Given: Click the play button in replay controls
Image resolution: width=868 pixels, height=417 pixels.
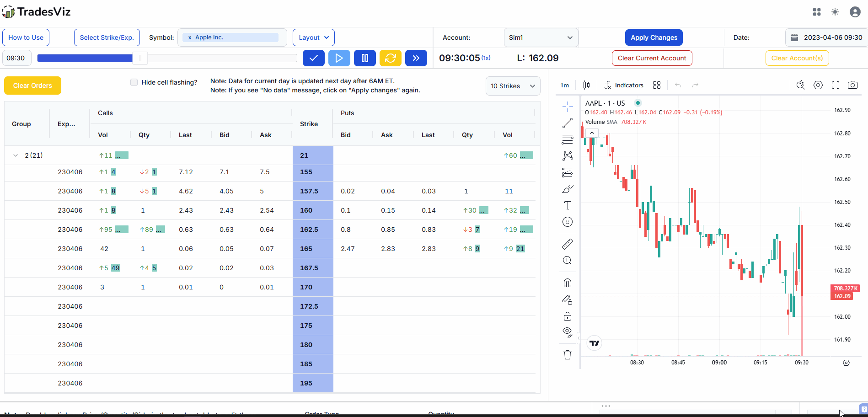Looking at the screenshot, I should click(339, 58).
